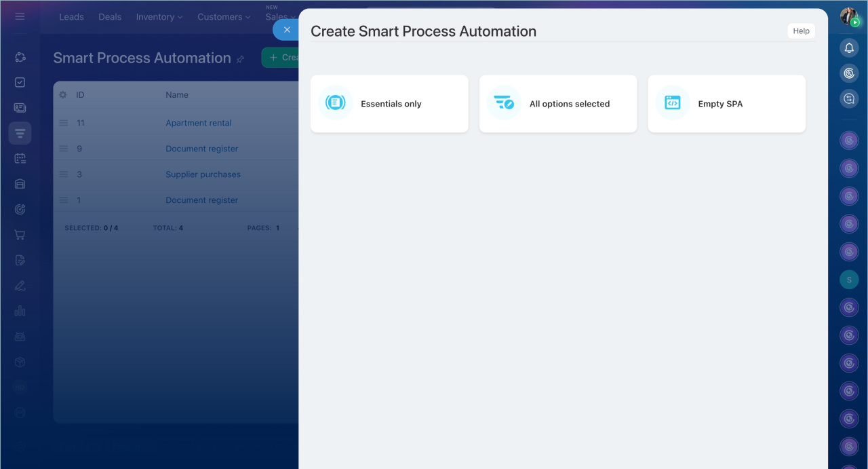Select the Essentials only template card
This screenshot has width=868, height=469.
389,104
